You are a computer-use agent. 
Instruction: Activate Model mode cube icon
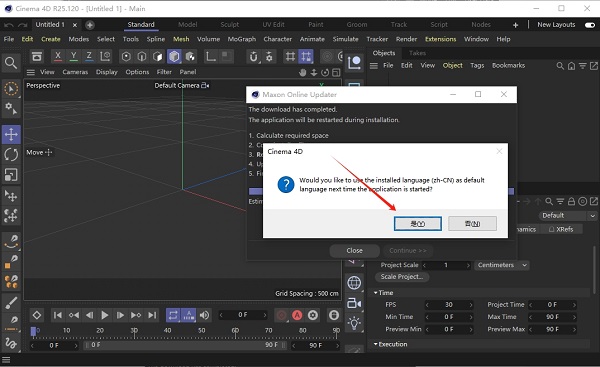174,57
